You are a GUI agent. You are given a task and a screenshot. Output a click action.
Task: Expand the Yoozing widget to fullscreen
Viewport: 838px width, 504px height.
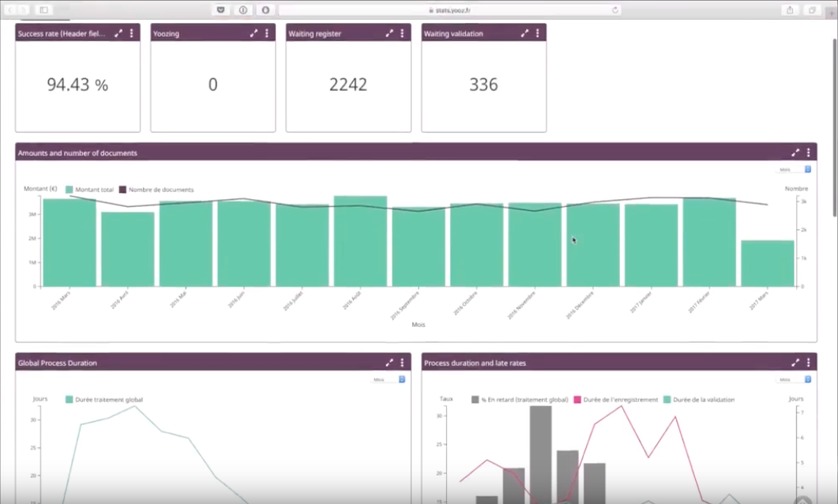pos(254,33)
